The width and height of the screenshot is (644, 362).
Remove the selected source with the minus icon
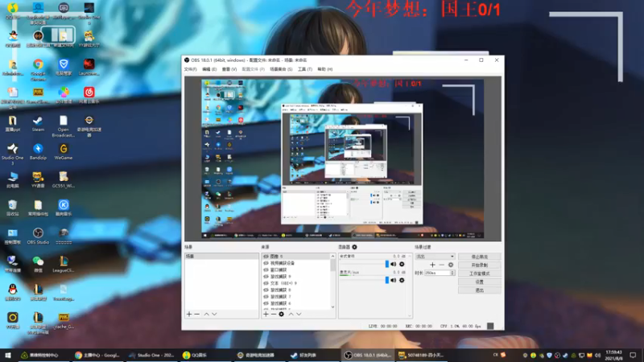[274, 314]
